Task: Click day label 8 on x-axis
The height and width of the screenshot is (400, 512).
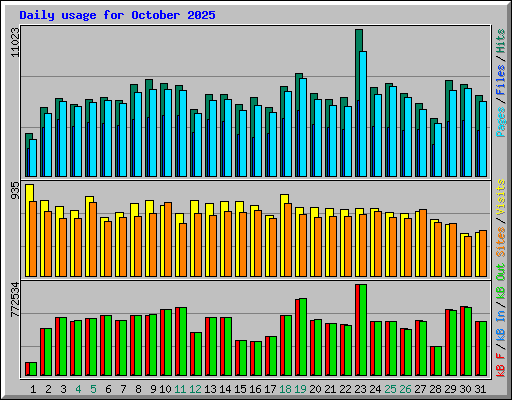Action: (138, 389)
